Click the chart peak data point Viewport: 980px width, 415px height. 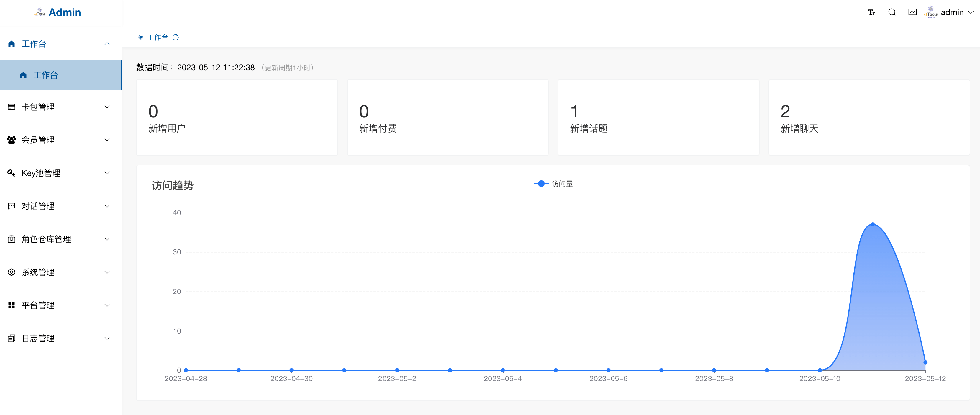point(873,224)
